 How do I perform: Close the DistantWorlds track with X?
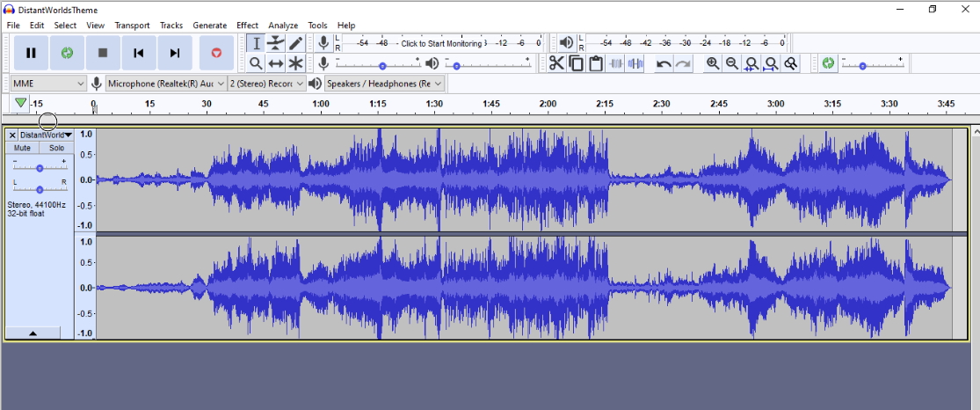[x=12, y=135]
